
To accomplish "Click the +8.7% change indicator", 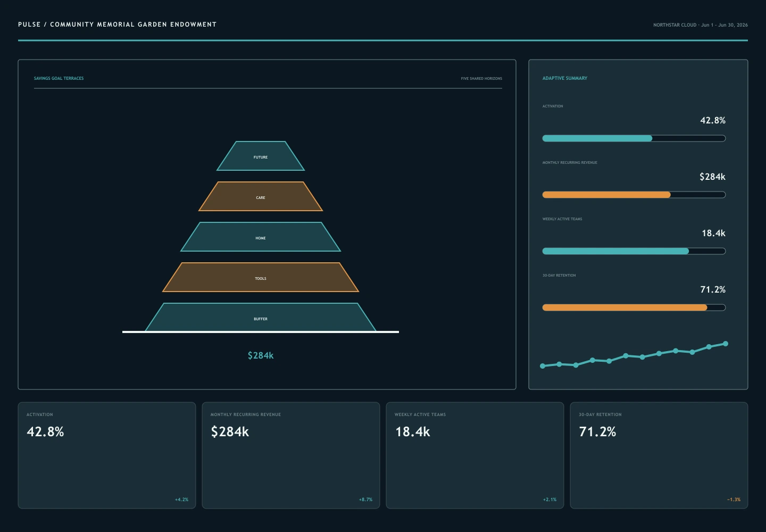I will coord(365,500).
